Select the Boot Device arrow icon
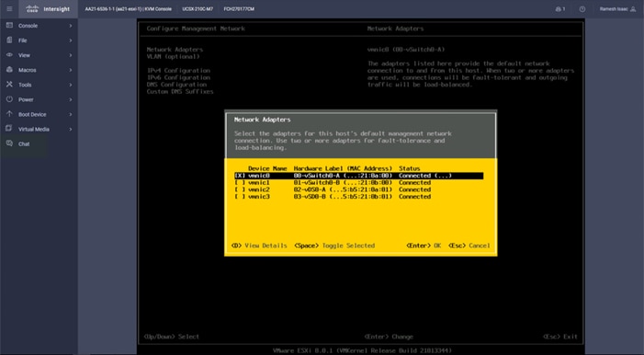This screenshot has height=355, width=644. tap(9, 114)
